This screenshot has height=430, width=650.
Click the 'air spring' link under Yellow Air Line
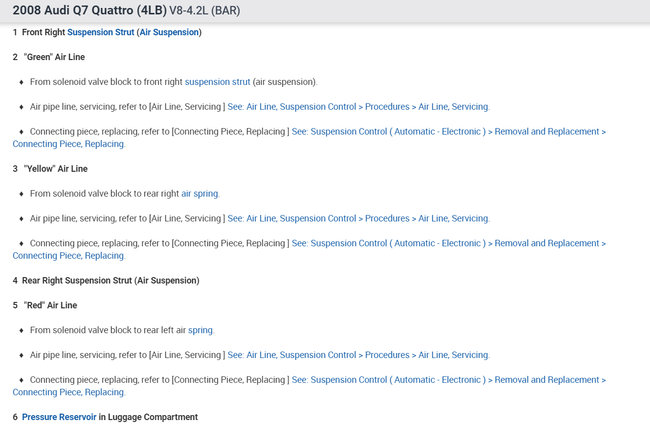point(199,193)
